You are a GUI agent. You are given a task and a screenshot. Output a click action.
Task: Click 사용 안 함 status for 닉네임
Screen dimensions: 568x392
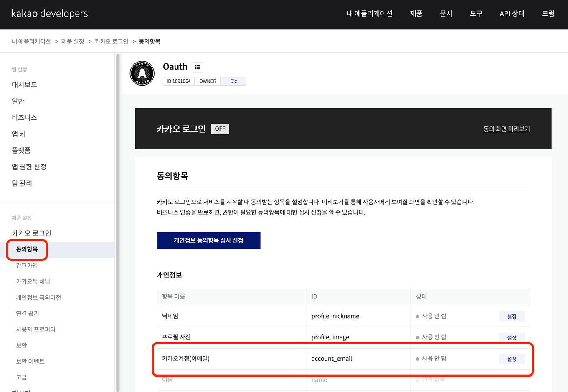(x=431, y=316)
